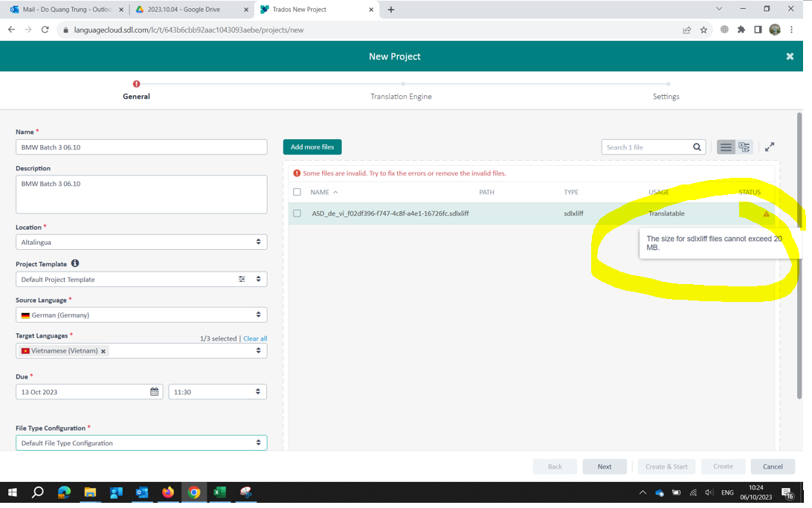Click the Clear all link
This screenshot has height=508, width=812.
tap(255, 338)
